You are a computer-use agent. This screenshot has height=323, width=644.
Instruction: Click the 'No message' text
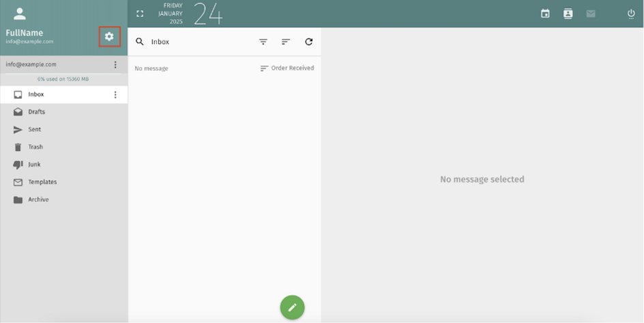[x=151, y=68]
